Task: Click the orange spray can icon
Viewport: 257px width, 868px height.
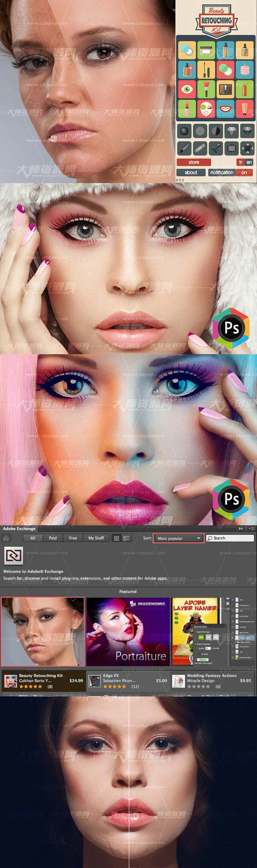Action: pos(244,89)
